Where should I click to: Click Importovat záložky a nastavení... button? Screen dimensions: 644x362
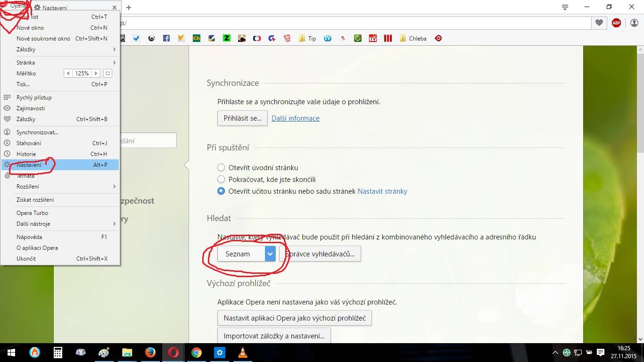(x=274, y=336)
